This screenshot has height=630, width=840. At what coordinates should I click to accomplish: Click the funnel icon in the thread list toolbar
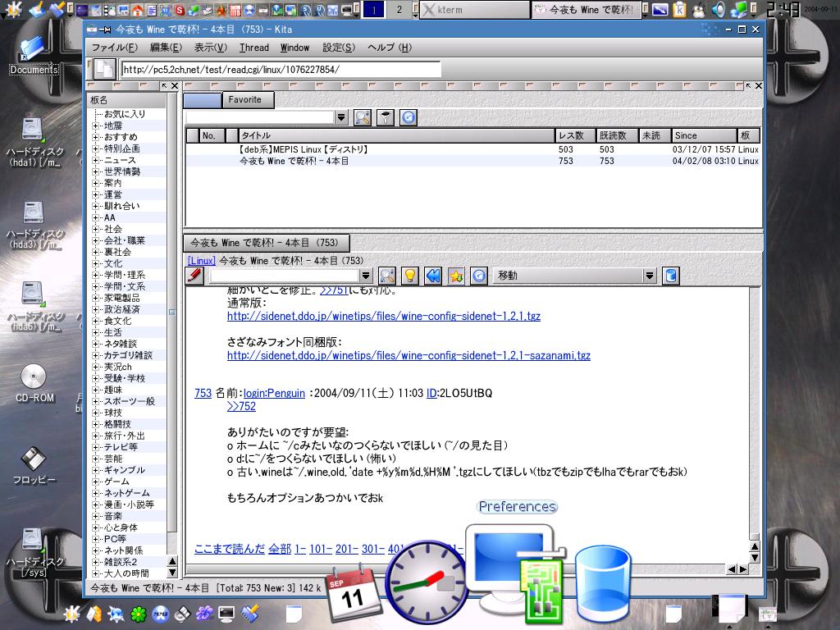pos(386,117)
